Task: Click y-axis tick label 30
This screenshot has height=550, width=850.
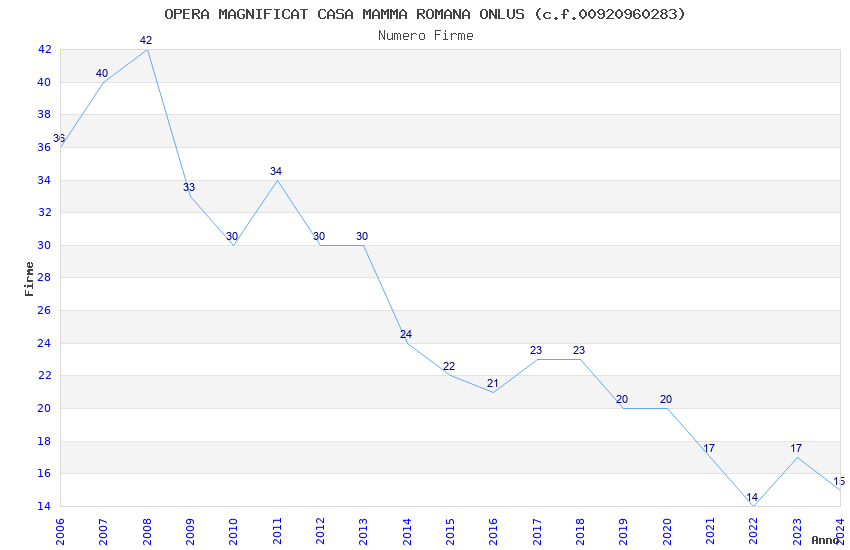Action: point(44,245)
